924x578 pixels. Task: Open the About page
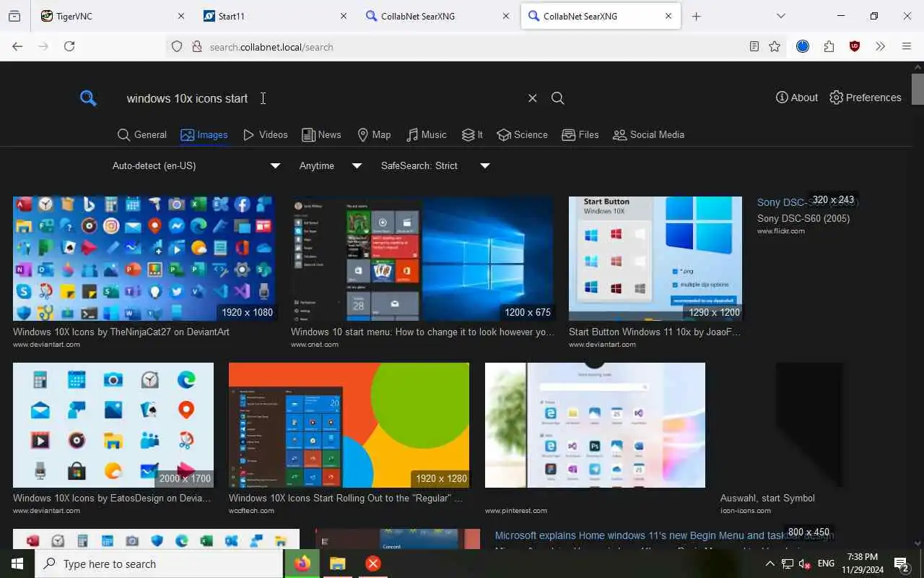(797, 98)
